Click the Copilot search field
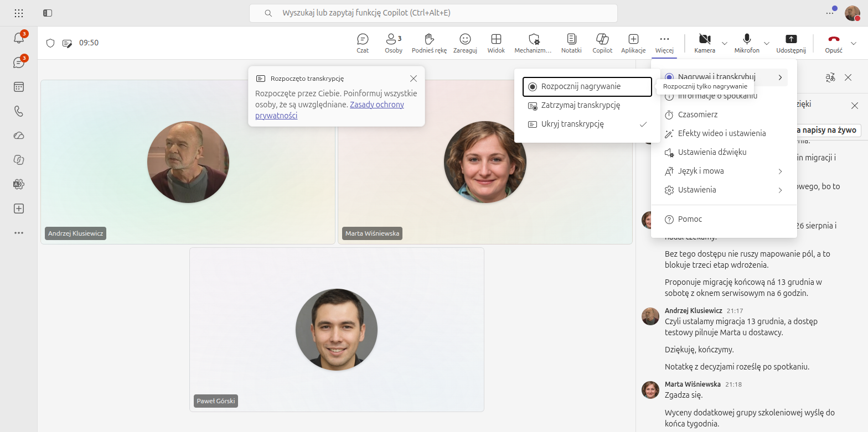 click(433, 13)
